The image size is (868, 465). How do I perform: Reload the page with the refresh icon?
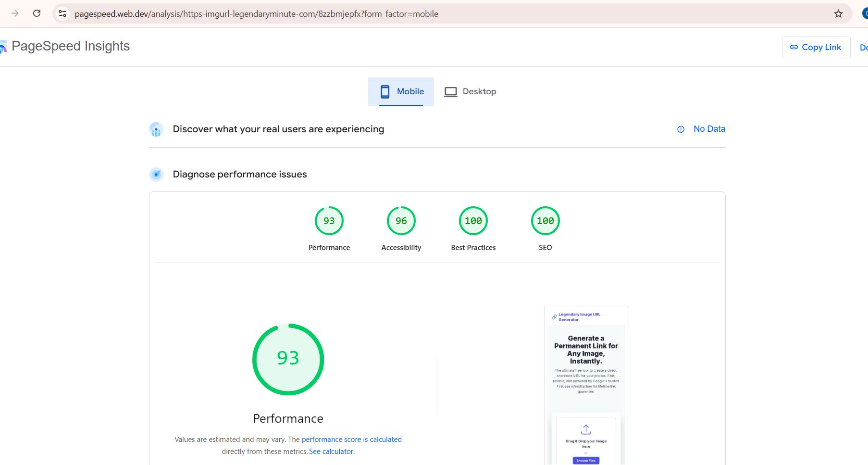pyautogui.click(x=37, y=13)
